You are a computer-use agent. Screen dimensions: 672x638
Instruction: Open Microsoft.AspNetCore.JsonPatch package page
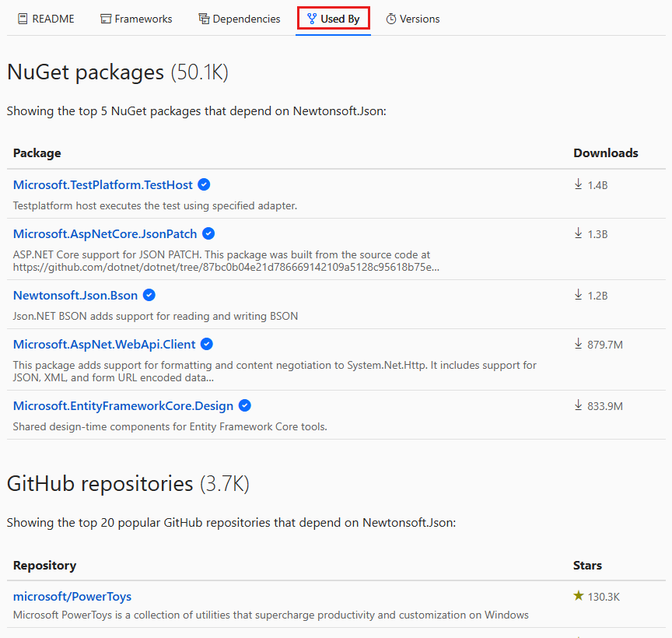pyautogui.click(x=105, y=233)
